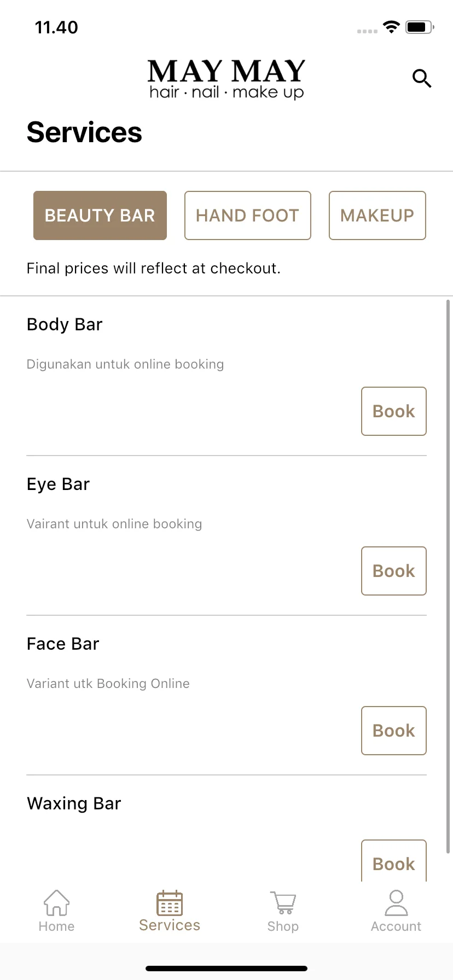Switch to the MAKEUP category

377,215
